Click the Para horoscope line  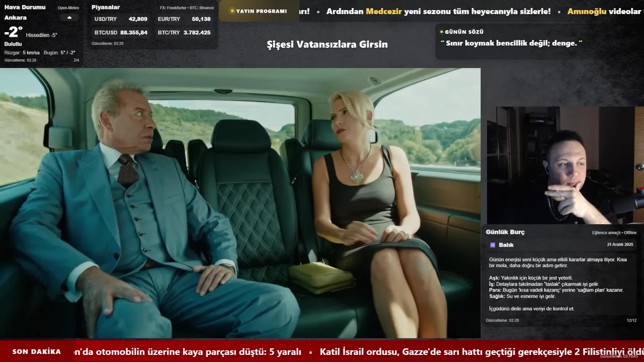[556, 290]
